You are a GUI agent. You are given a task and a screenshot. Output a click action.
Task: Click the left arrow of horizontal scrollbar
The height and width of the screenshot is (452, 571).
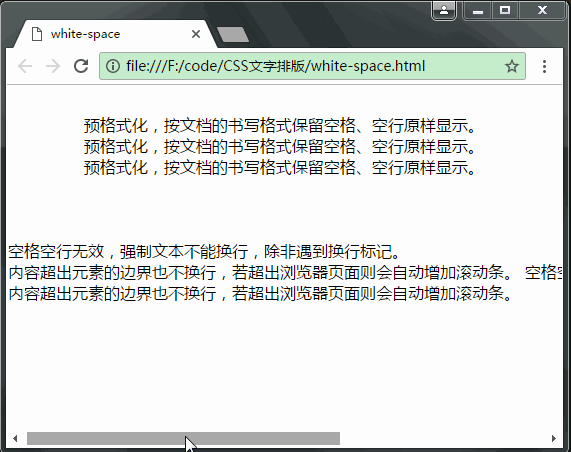pos(15,438)
